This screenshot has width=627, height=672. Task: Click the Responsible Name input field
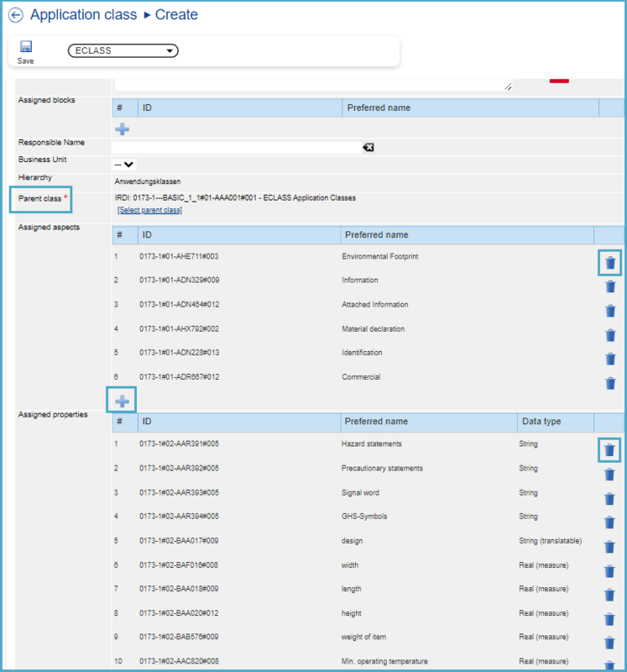(237, 147)
